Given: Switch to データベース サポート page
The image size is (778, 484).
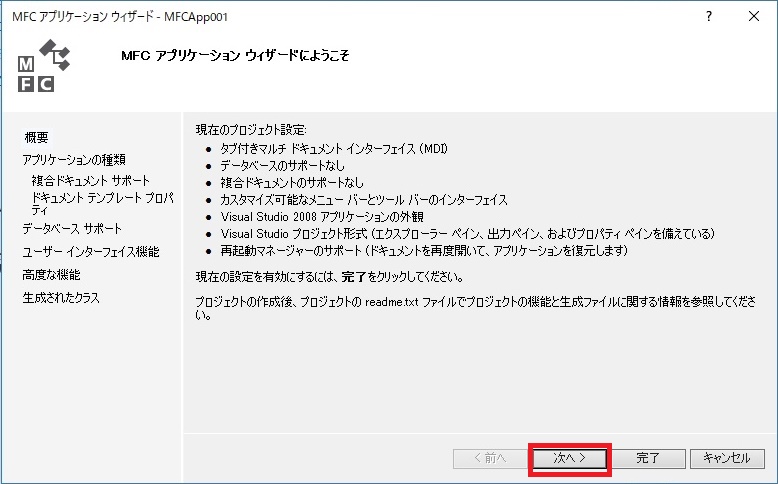Looking at the screenshot, I should coord(72,228).
